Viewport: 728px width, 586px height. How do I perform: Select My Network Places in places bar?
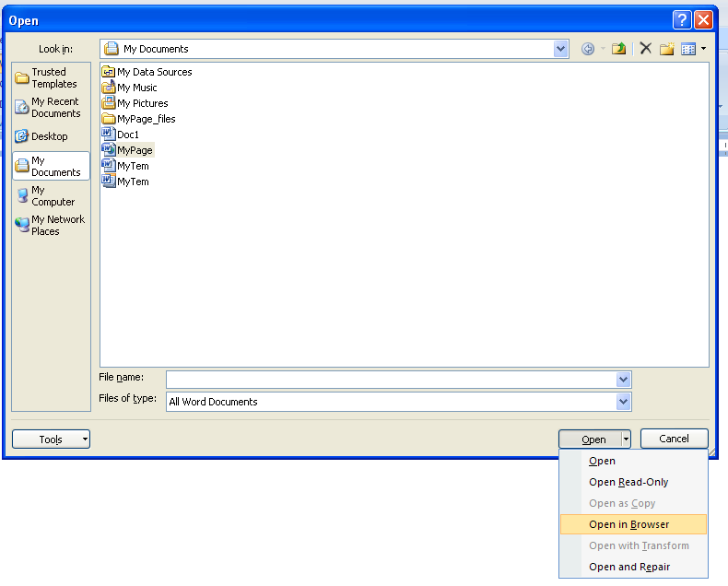[51, 225]
